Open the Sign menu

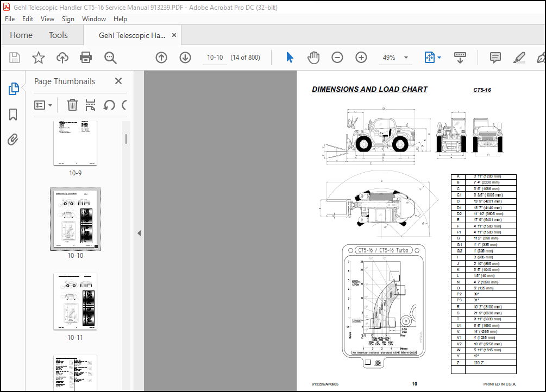point(68,19)
